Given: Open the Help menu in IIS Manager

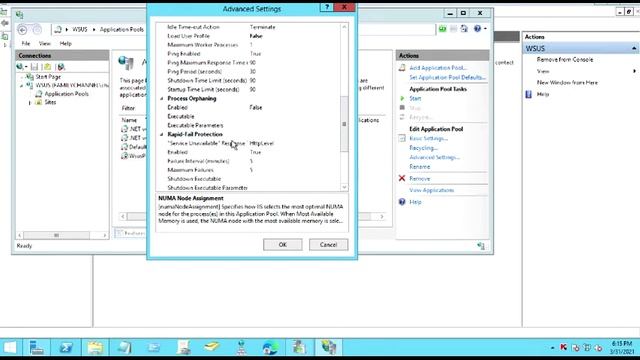Looking at the screenshot, I should click(x=66, y=43).
